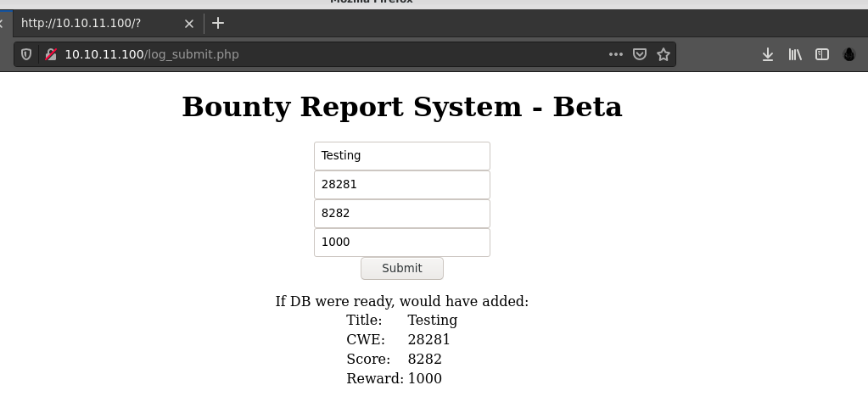Select the http://10.10.11.100/? tab
The width and height of the screenshot is (868, 413).
click(93, 23)
